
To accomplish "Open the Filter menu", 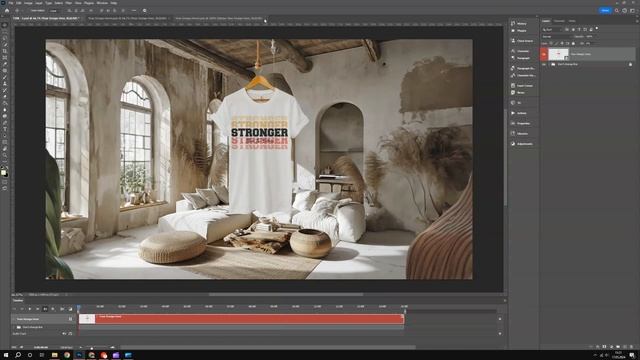I will 69,3.
